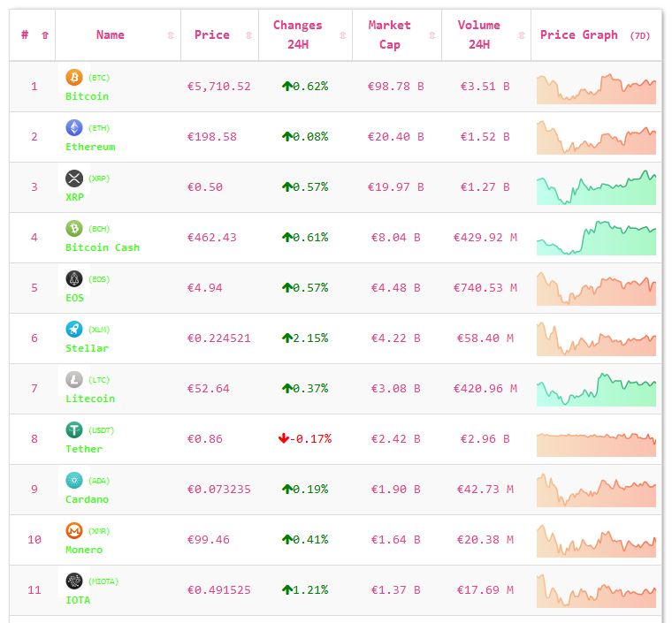Click the EOS logo icon
672x623 pixels.
click(x=74, y=279)
